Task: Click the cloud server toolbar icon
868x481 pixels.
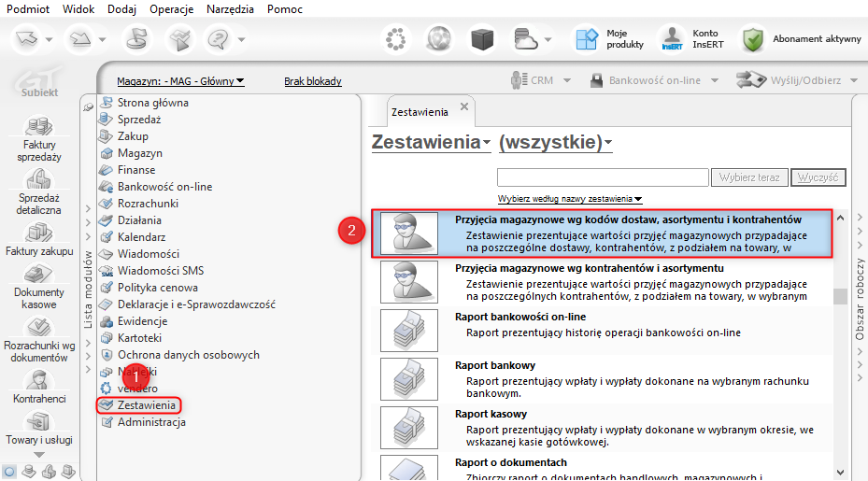Action: pyautogui.click(x=525, y=39)
